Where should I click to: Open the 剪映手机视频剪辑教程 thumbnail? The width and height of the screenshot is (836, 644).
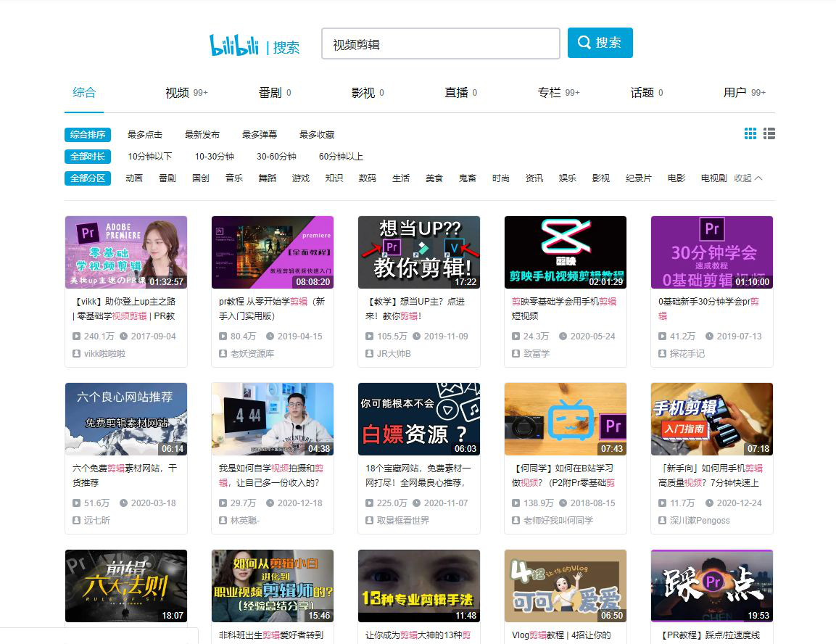565,252
